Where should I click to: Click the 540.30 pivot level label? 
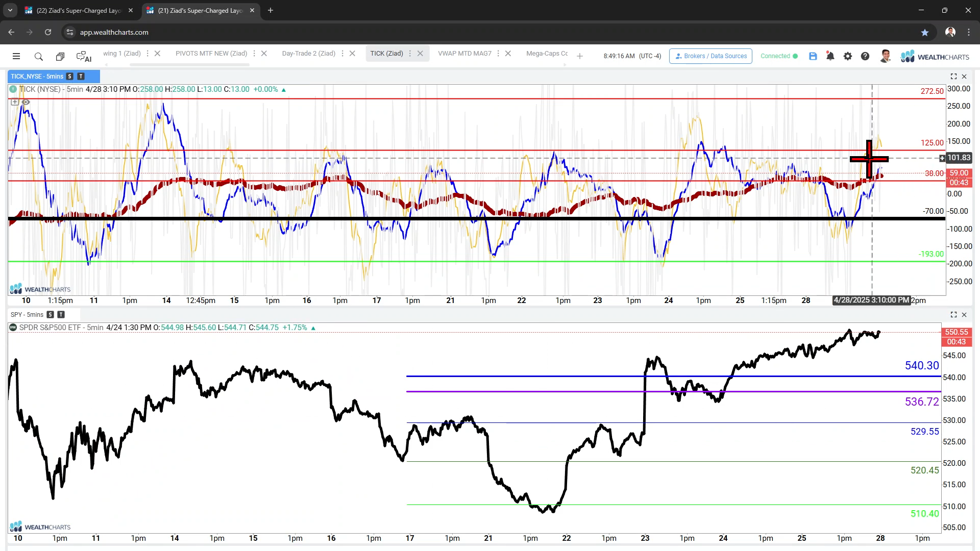(922, 365)
